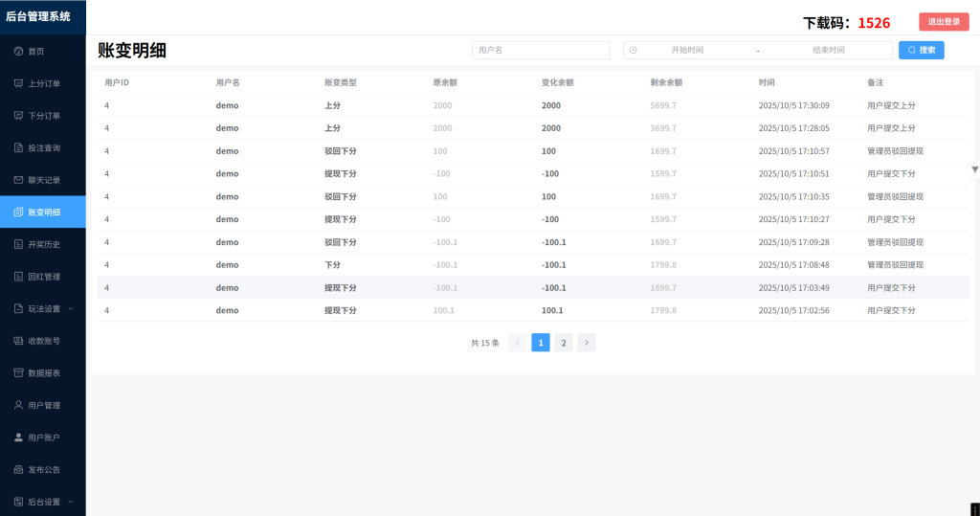Click the next page arrow
980x516 pixels.
pos(587,343)
